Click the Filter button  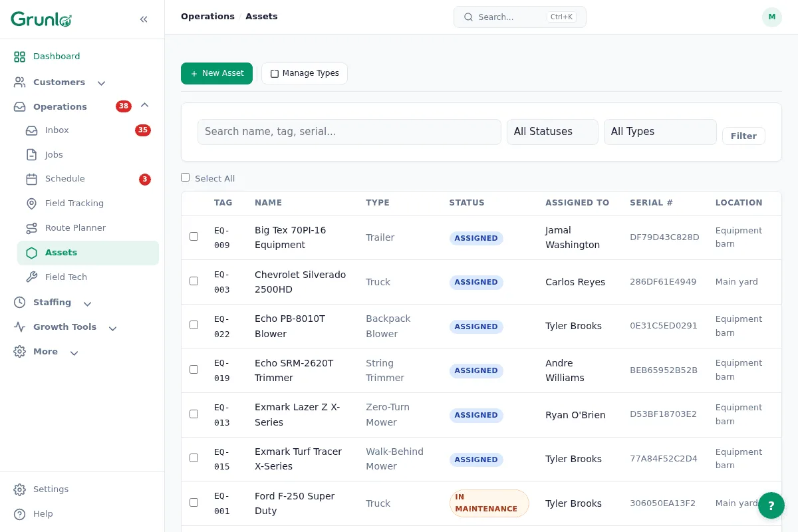pyautogui.click(x=743, y=136)
